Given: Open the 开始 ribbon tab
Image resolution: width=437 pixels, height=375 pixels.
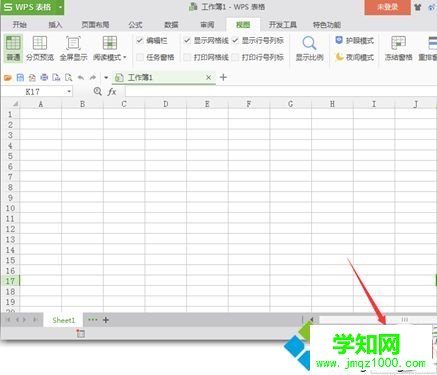Looking at the screenshot, I should pos(20,25).
